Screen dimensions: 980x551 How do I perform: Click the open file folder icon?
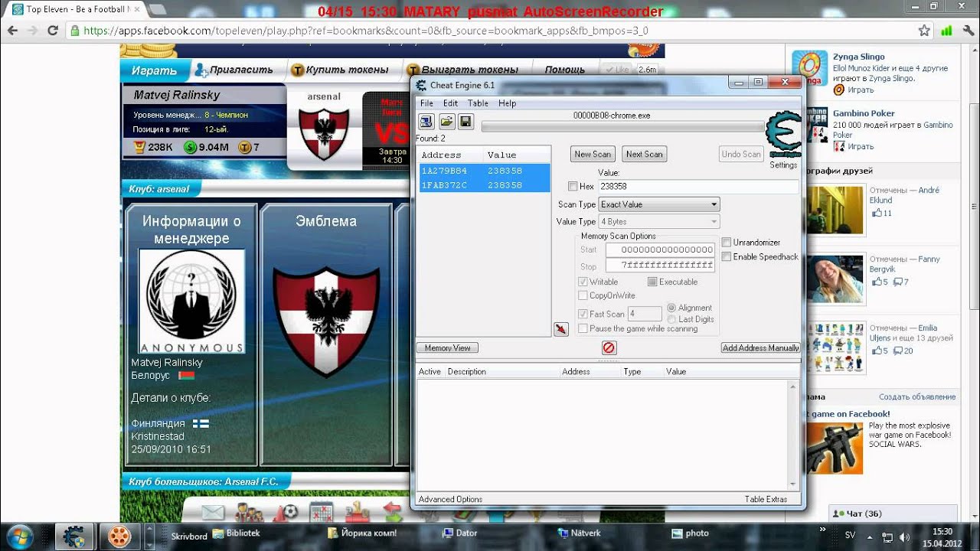[446, 122]
